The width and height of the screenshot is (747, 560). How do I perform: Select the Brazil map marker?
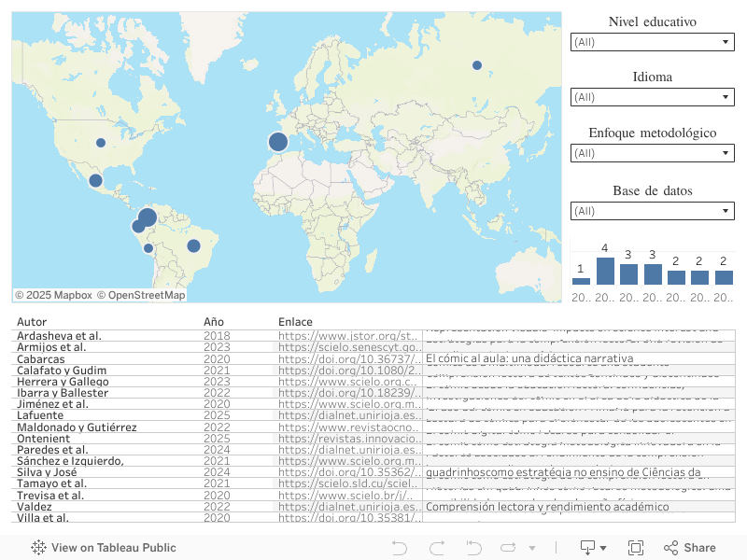pyautogui.click(x=193, y=245)
